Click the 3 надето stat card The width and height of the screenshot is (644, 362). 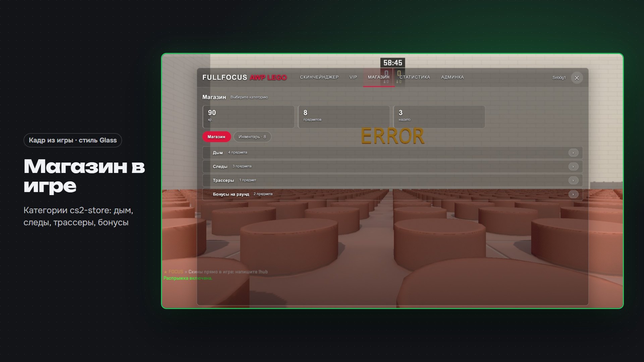click(439, 117)
